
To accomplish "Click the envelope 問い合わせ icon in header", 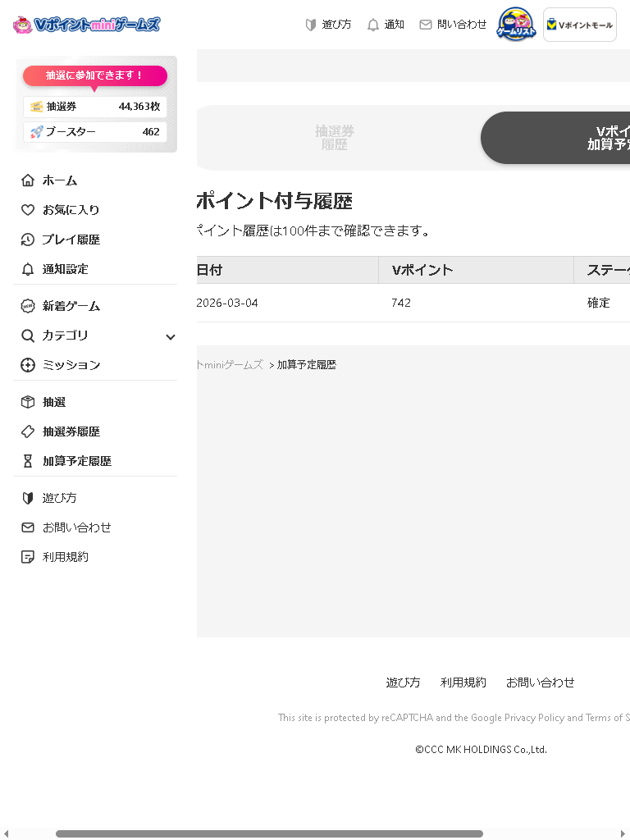I will (425, 25).
